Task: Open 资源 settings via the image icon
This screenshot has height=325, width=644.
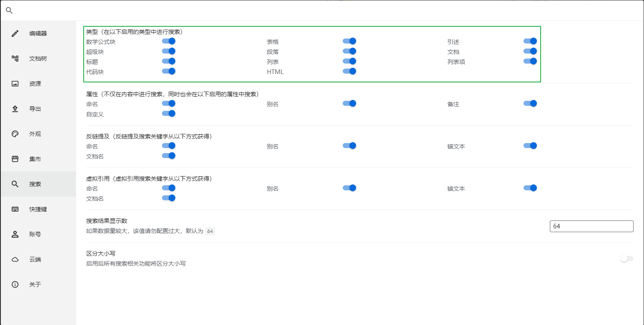Action: [x=15, y=84]
